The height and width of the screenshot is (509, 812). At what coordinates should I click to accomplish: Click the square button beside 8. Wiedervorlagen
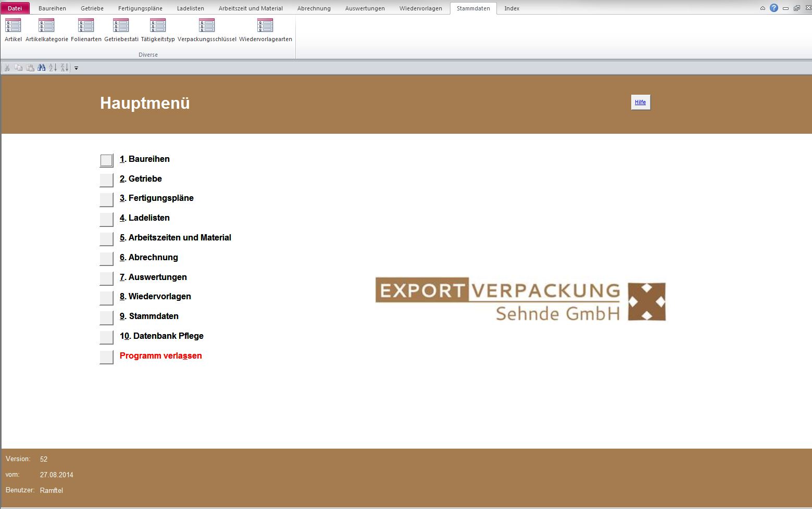[x=106, y=298]
